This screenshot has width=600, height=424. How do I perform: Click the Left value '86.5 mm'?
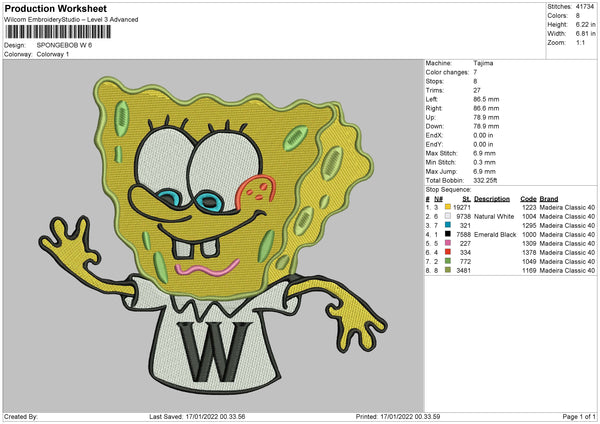pyautogui.click(x=486, y=99)
